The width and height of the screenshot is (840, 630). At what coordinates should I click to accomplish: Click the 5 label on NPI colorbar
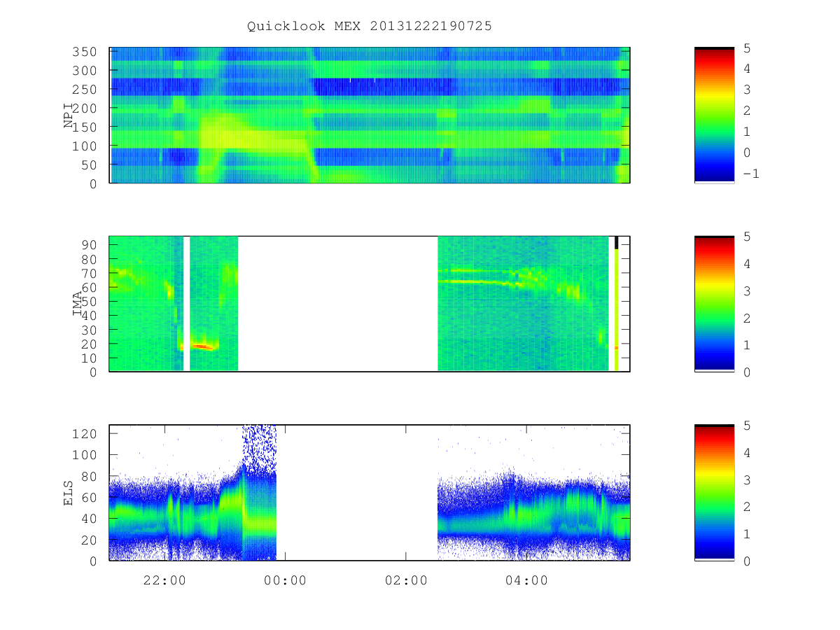747,48
